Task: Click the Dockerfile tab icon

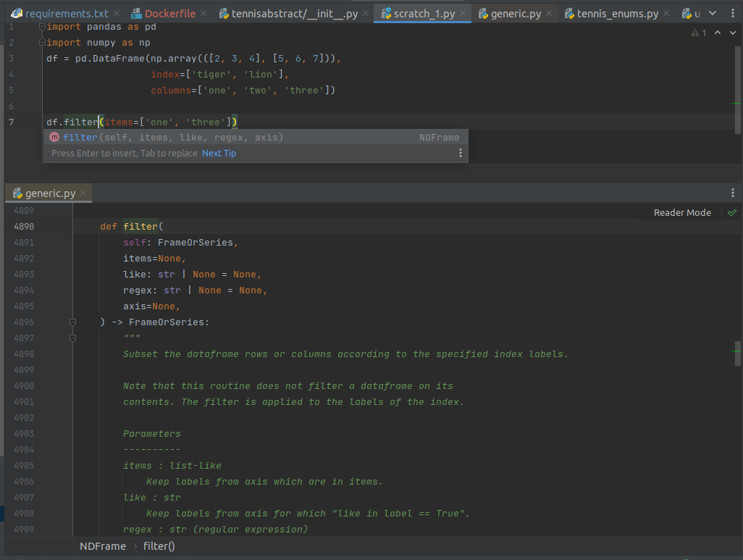Action: [136, 13]
